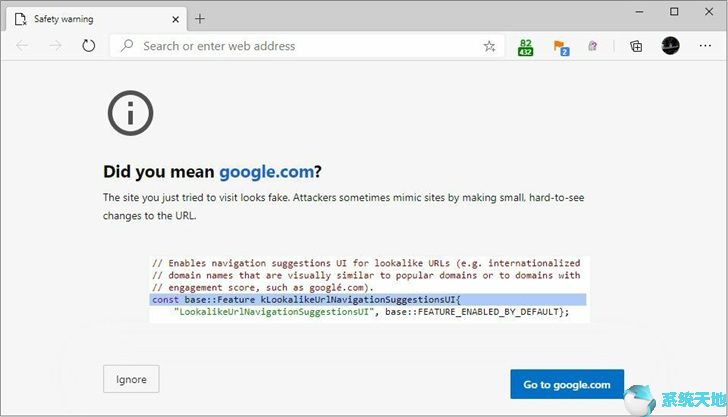
Task: Open a new tab with plus
Action: point(200,19)
